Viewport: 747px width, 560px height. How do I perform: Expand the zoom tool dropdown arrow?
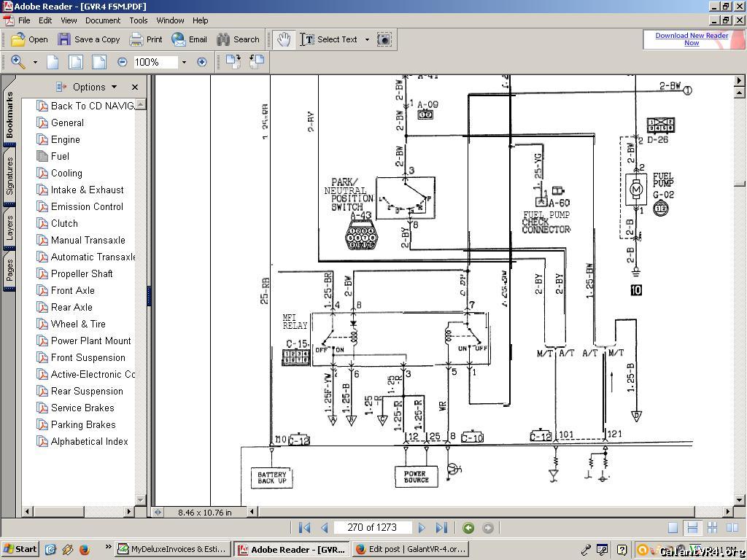tap(35, 63)
